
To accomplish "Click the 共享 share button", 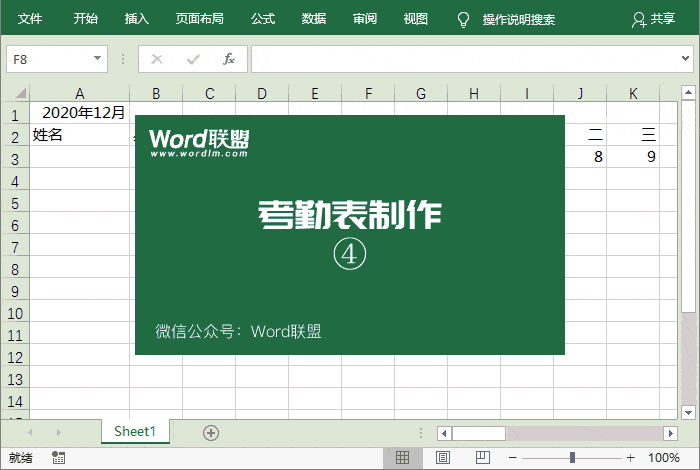I will [x=652, y=19].
